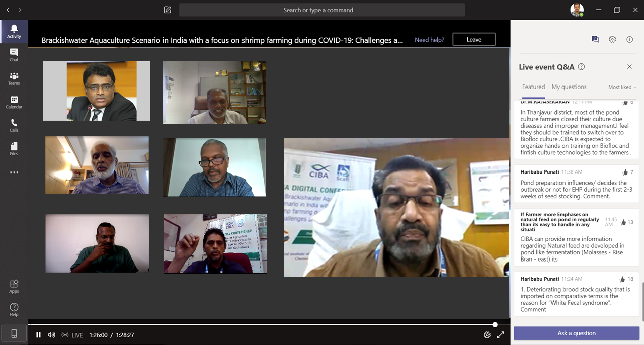Click Haribabu Punati name at 11:38 AM
The width and height of the screenshot is (644, 345).
(540, 172)
